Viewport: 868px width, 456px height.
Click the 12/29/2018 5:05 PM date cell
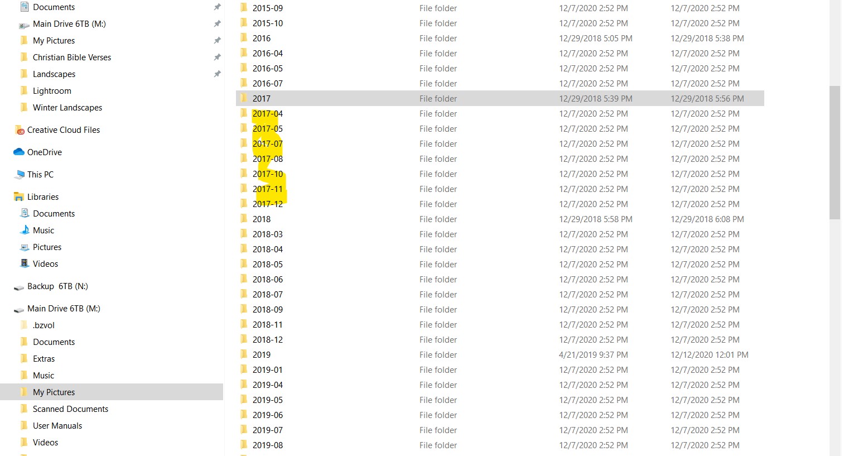coord(596,38)
